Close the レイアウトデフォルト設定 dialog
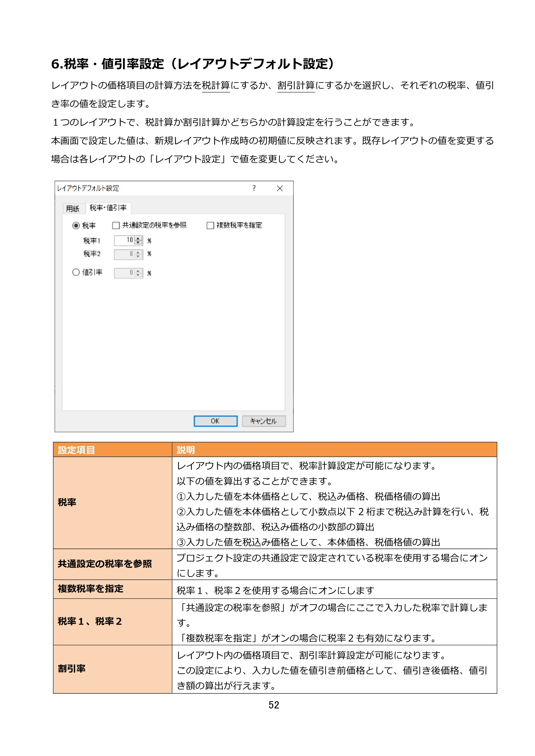Screen dimensions: 535x756 280,188
